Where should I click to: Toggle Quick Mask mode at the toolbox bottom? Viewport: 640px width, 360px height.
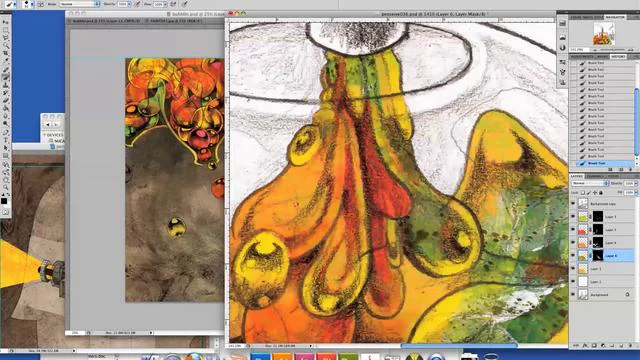(x=5, y=212)
